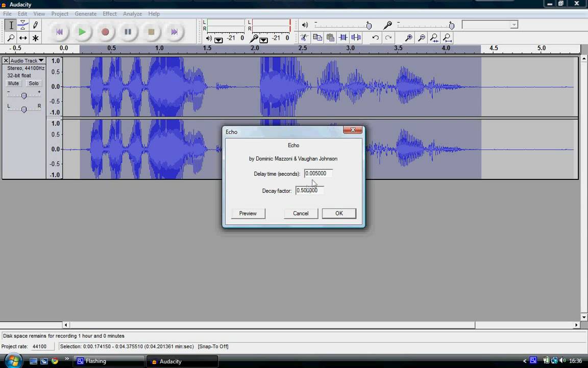This screenshot has height=368, width=588.
Task: Close the audio track with X
Action: pos(6,60)
